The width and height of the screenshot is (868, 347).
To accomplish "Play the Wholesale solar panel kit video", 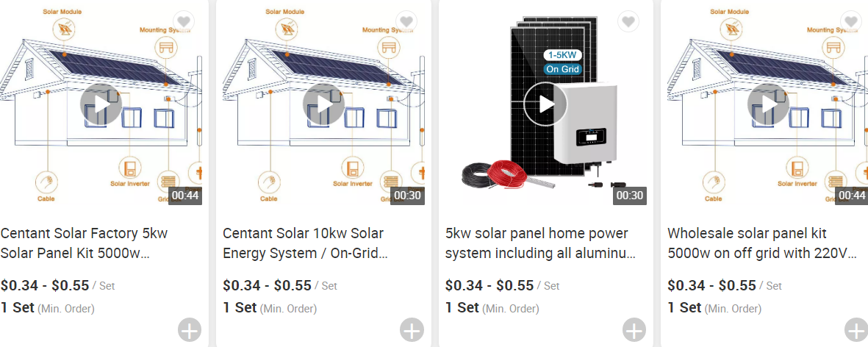I will coord(768,104).
